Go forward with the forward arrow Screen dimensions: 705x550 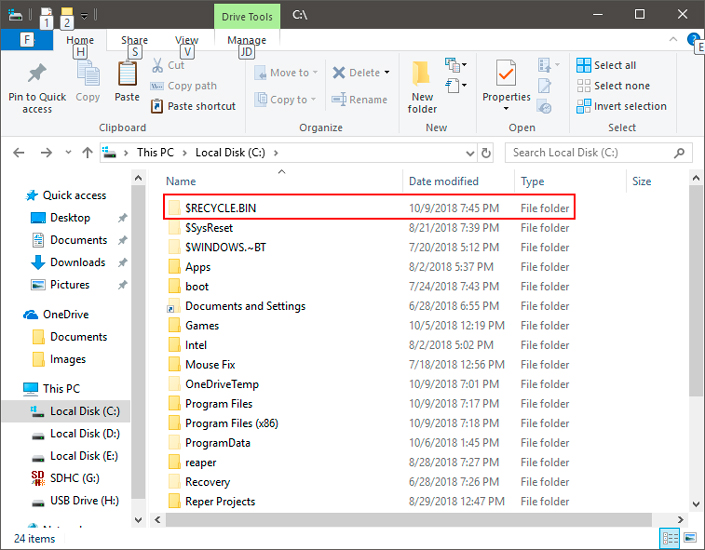(x=46, y=153)
